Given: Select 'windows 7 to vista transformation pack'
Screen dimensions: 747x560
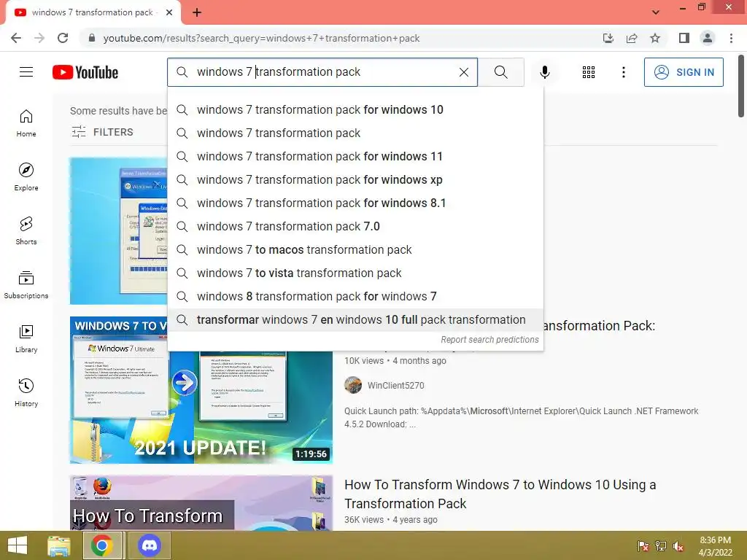Looking at the screenshot, I should pyautogui.click(x=355, y=273).
